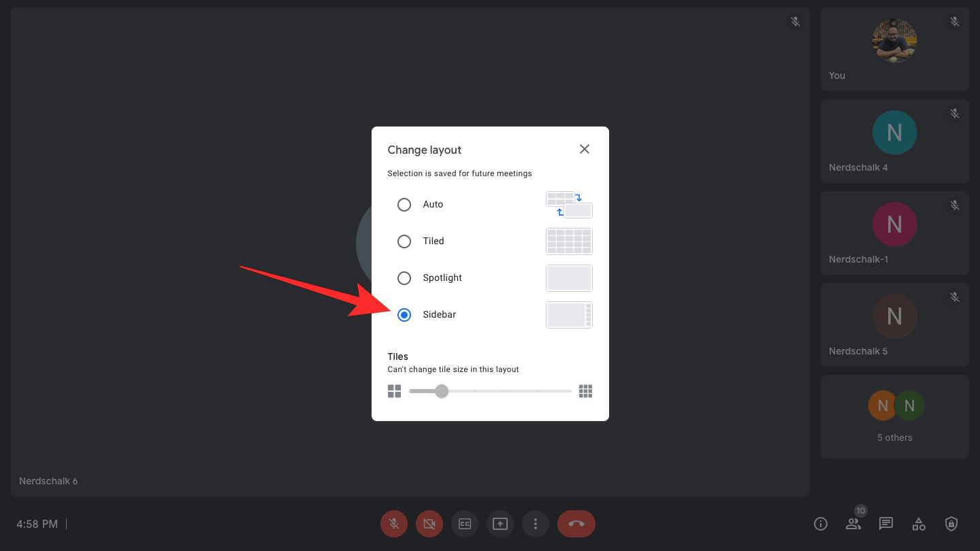End the call with the hang-up button
Viewport: 980px width, 551px height.
[576, 523]
